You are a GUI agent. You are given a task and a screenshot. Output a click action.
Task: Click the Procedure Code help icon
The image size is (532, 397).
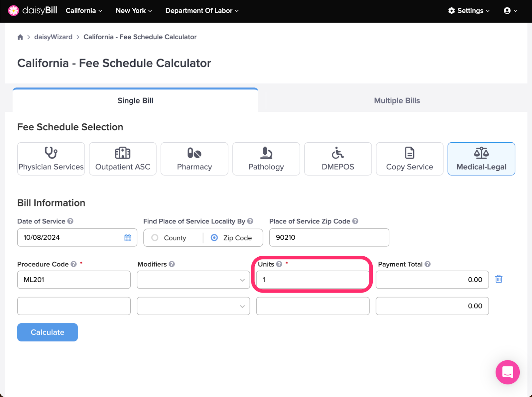[73, 264]
